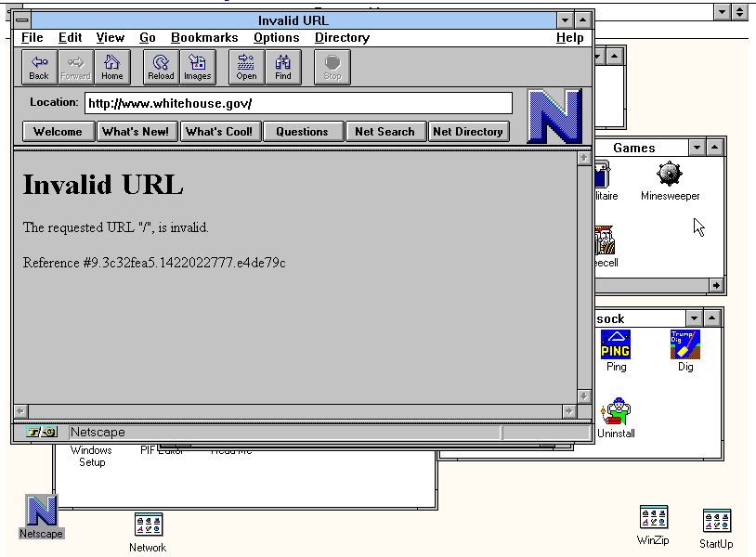Click the Stop toolbar button

click(332, 67)
